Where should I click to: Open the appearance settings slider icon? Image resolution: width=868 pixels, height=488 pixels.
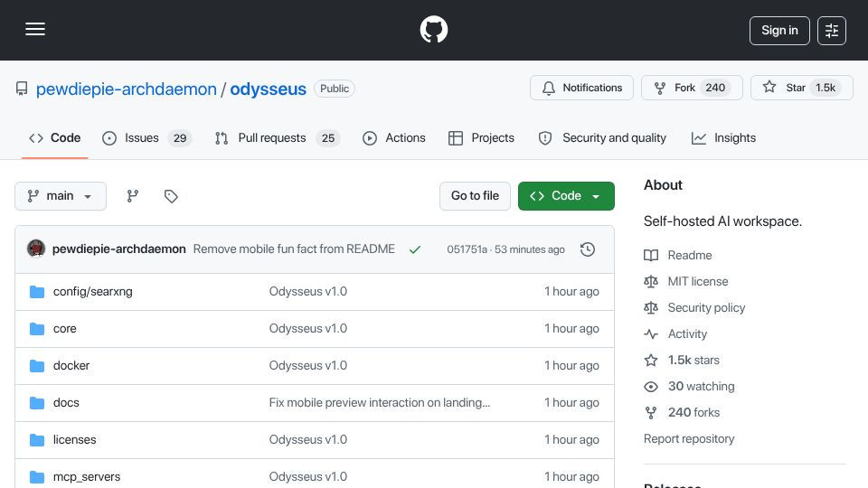click(x=832, y=31)
